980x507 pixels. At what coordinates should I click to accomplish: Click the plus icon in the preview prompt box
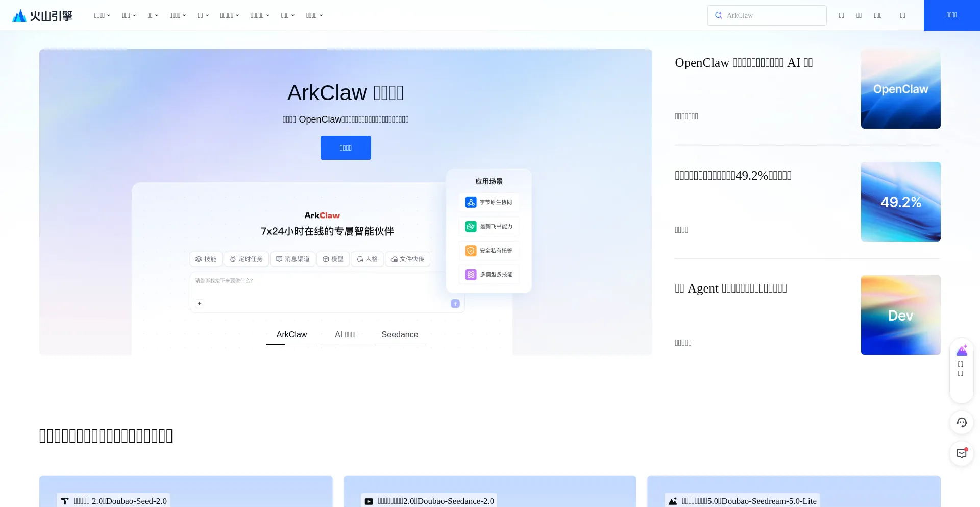click(x=200, y=304)
